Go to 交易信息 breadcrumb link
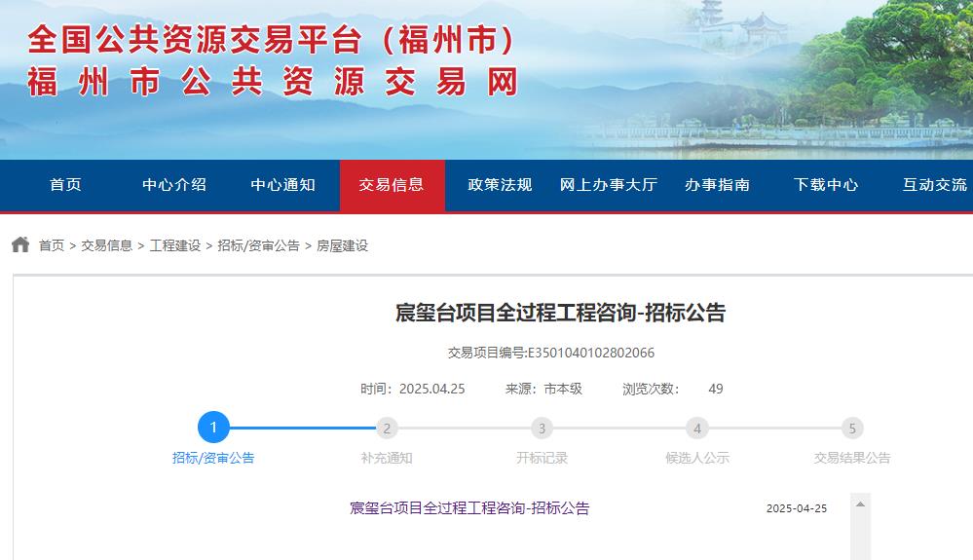 (107, 245)
